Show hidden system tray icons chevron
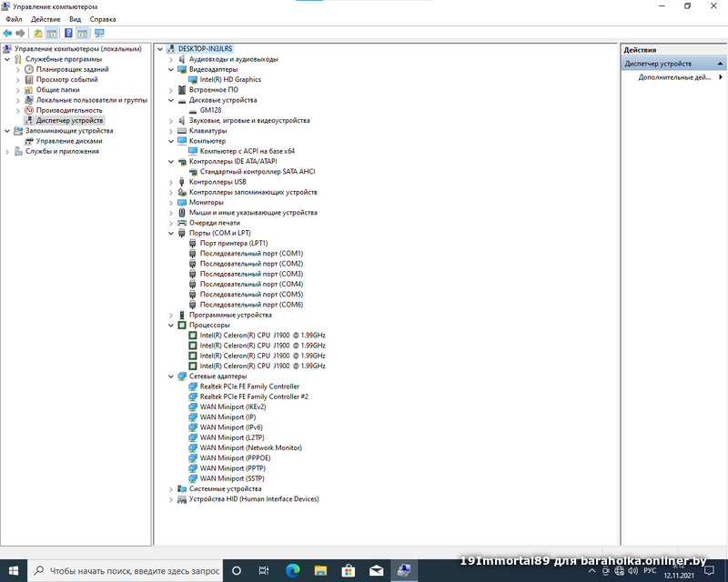 coord(592,570)
